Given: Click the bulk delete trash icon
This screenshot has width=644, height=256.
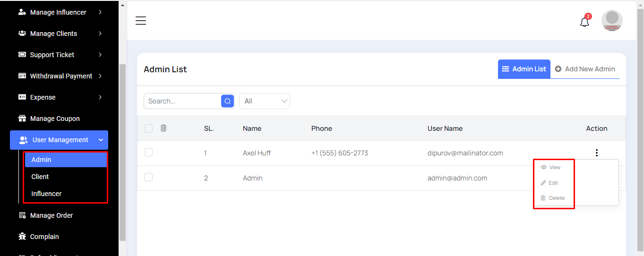Looking at the screenshot, I should [163, 128].
